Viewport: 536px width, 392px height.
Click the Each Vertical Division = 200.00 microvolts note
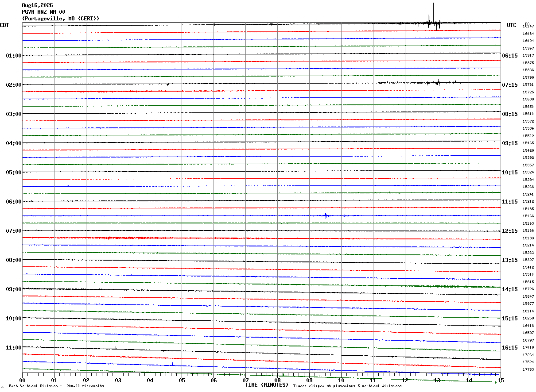pyautogui.click(x=56, y=386)
